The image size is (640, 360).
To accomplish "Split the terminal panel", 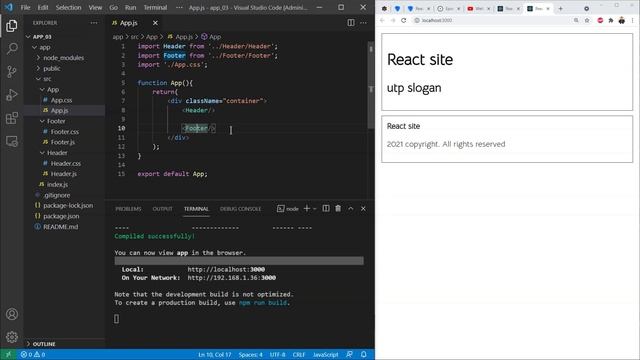I will pos(326,209).
